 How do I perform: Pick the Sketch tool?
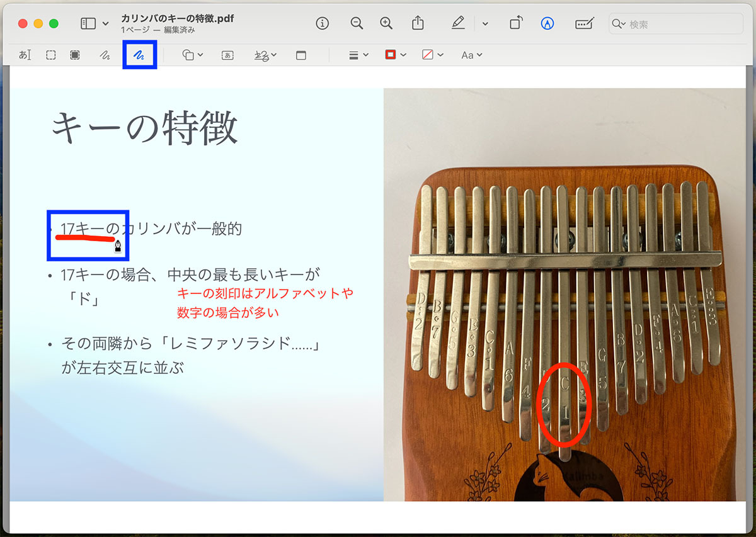[x=105, y=55]
